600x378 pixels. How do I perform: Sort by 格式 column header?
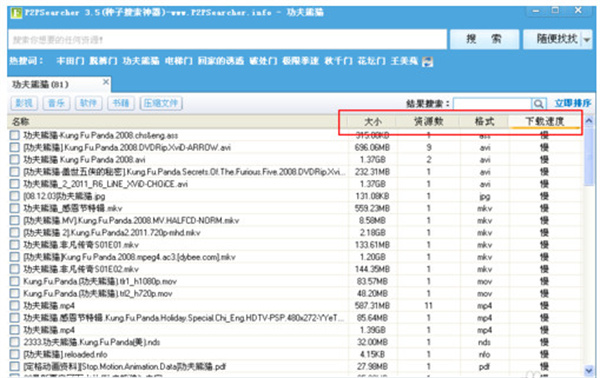pyautogui.click(x=484, y=122)
